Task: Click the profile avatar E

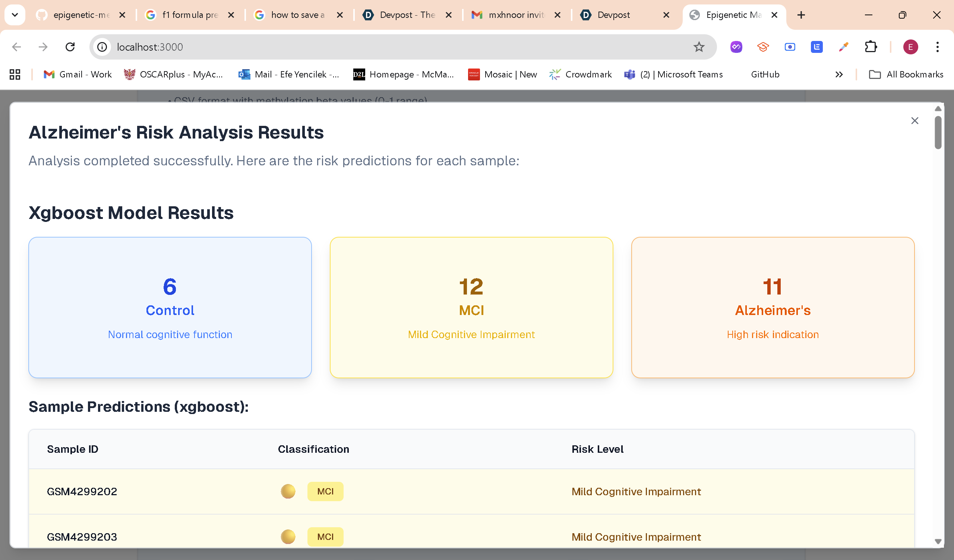Action: [910, 47]
